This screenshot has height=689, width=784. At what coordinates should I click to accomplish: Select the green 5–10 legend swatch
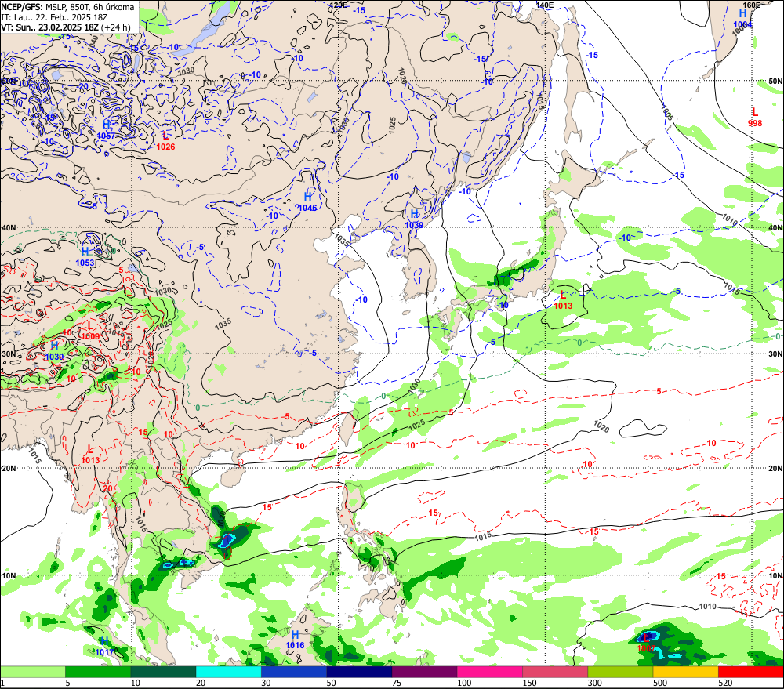98,672
